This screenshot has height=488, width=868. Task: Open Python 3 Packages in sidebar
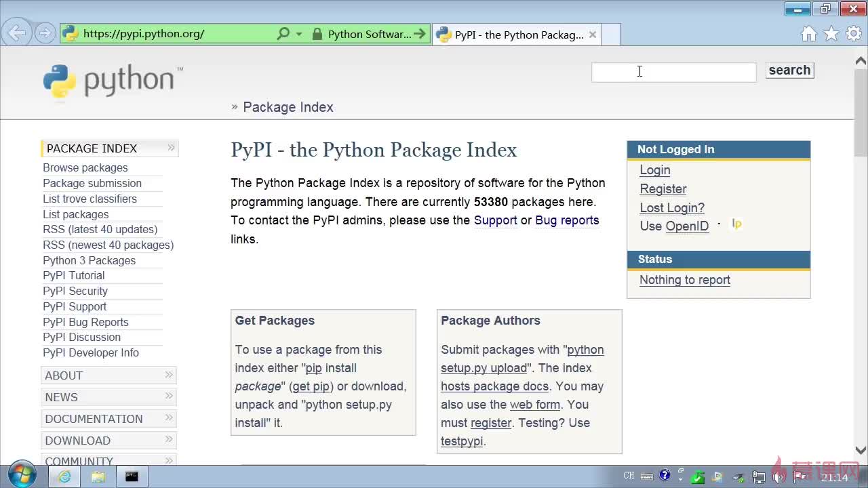click(x=90, y=260)
